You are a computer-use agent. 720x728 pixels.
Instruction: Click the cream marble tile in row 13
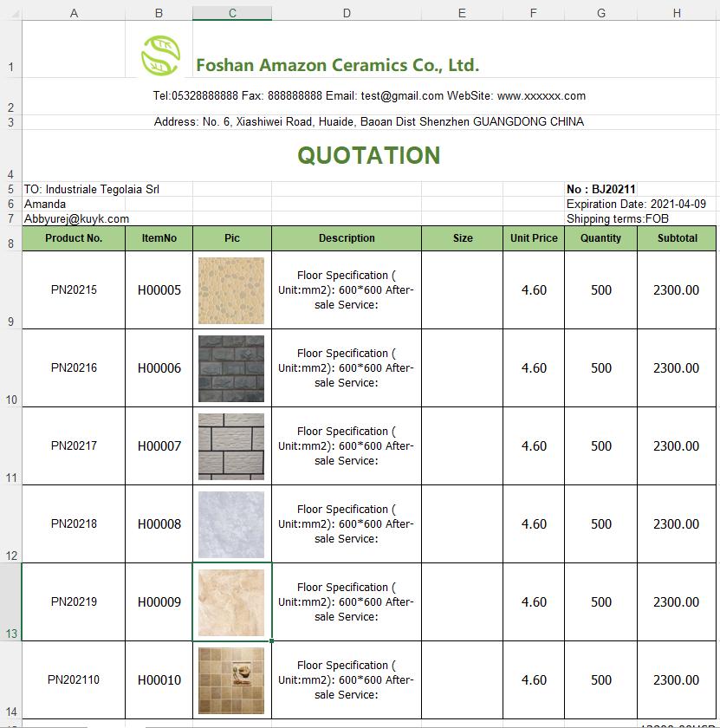231,602
